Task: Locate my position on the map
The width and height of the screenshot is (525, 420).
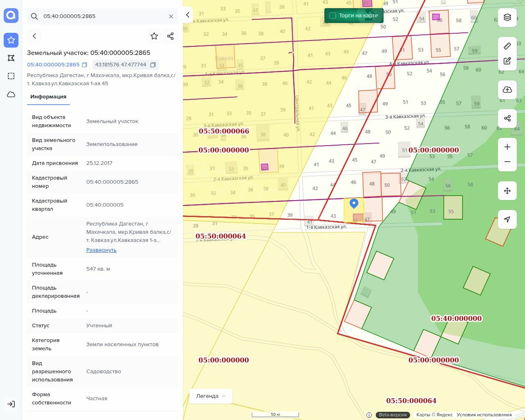Action: (507, 219)
